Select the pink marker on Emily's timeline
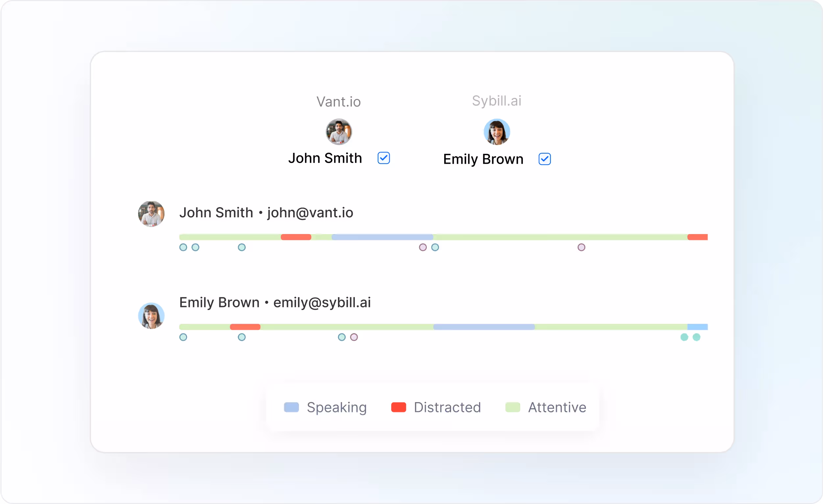The width and height of the screenshot is (823, 504). coord(354,337)
